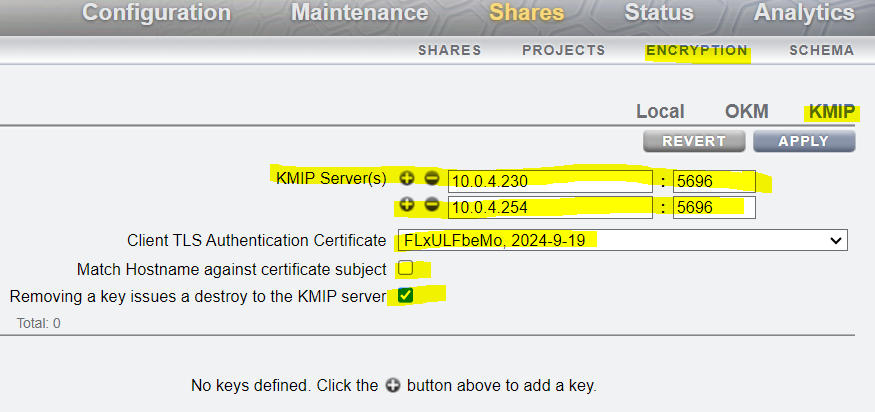Remove KMIP server 10.0.4.254 row
Image resolution: width=875 pixels, height=412 pixels.
(432, 205)
